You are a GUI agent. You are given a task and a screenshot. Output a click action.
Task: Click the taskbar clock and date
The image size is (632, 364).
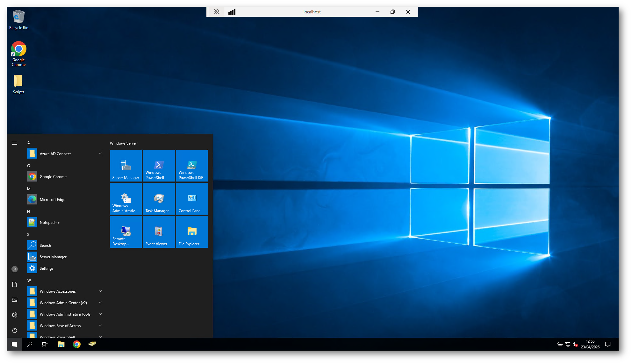point(590,344)
